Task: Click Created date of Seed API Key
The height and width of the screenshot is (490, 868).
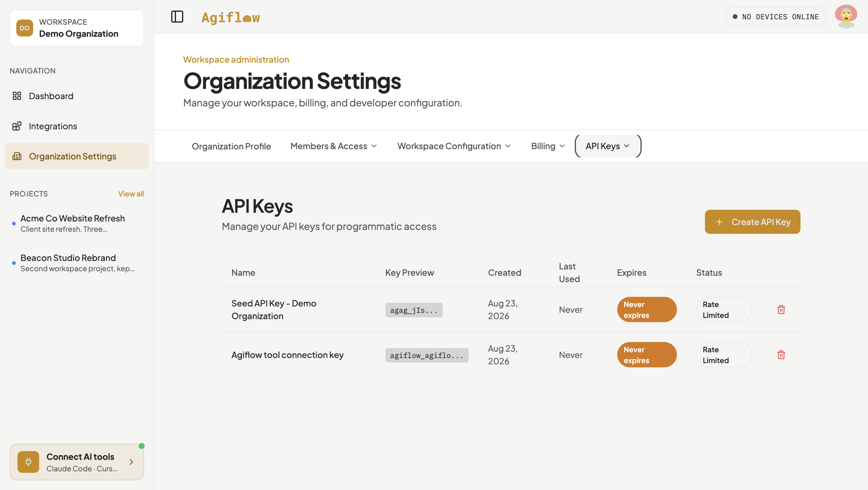Action: tap(503, 309)
